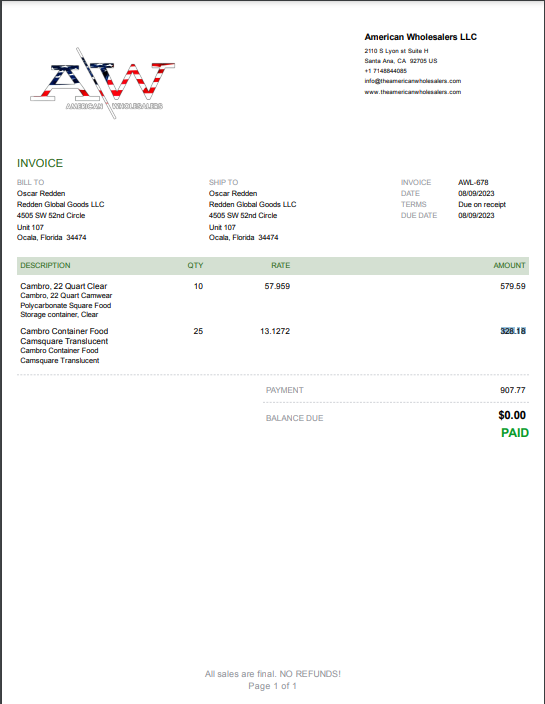The image size is (545, 704).
Task: Click the info@theamericanwholesalers.com email address
Action: (413, 81)
